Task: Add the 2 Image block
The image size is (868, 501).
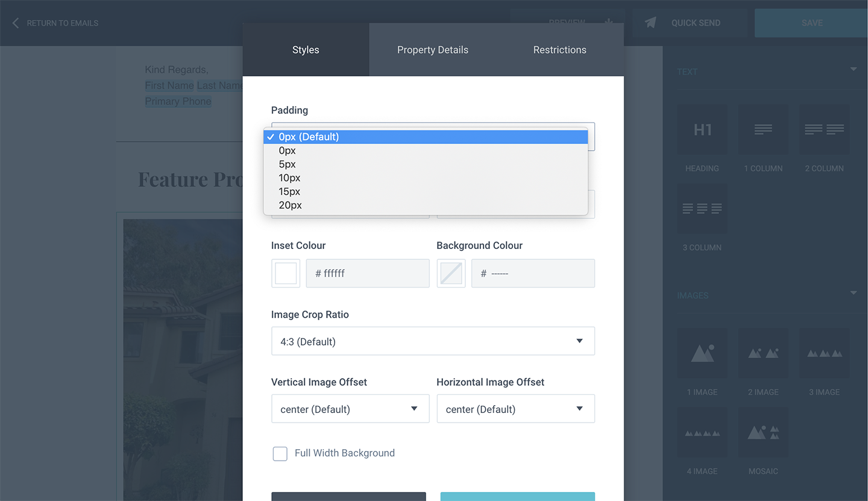Action: [x=763, y=353]
